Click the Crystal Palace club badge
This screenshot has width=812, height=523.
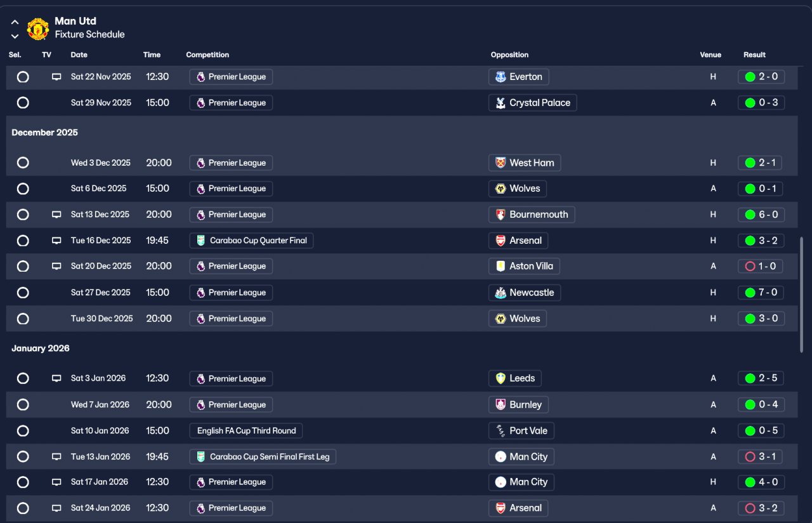(501, 103)
